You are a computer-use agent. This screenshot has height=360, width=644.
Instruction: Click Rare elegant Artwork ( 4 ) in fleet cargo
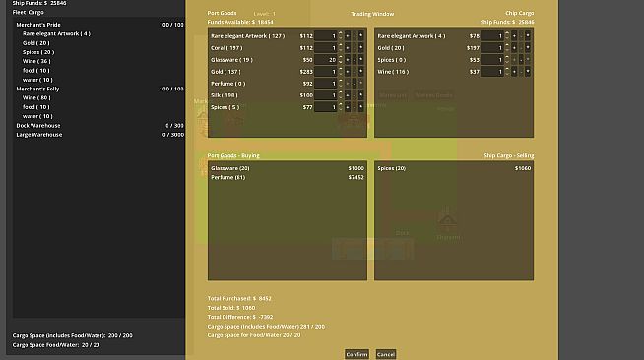pyautogui.click(x=56, y=34)
